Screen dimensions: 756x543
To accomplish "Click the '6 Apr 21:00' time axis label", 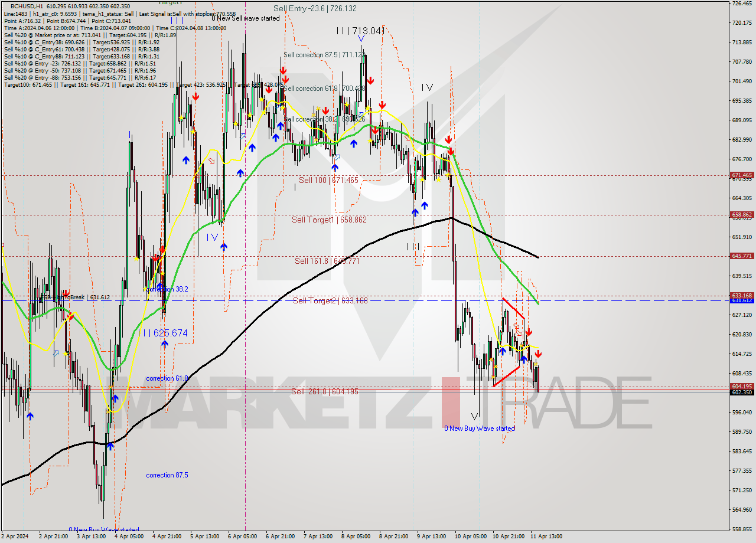I will click(x=281, y=537).
